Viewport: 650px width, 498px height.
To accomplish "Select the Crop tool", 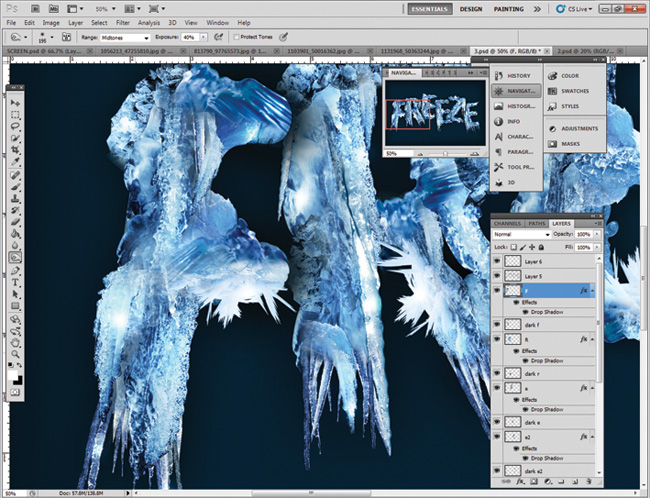I will (15, 150).
